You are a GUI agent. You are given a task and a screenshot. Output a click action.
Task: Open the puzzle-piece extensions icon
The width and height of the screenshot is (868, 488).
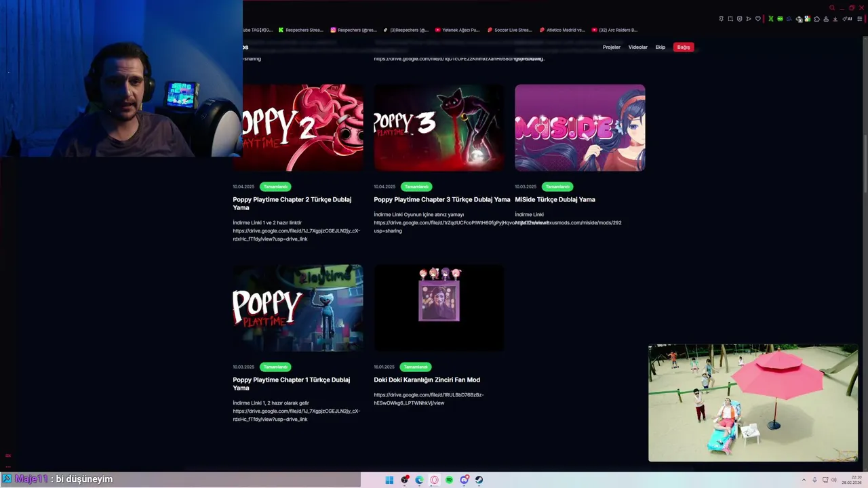point(817,19)
